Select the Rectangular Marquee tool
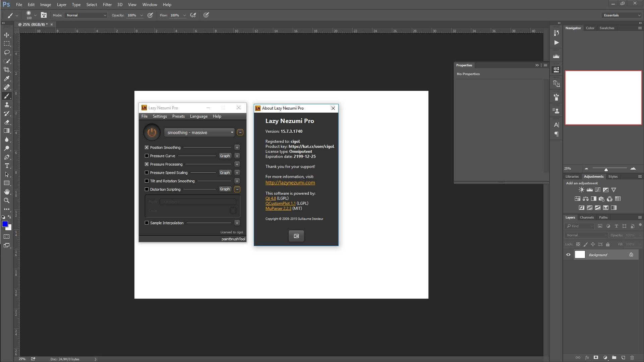 pyautogui.click(x=7, y=44)
